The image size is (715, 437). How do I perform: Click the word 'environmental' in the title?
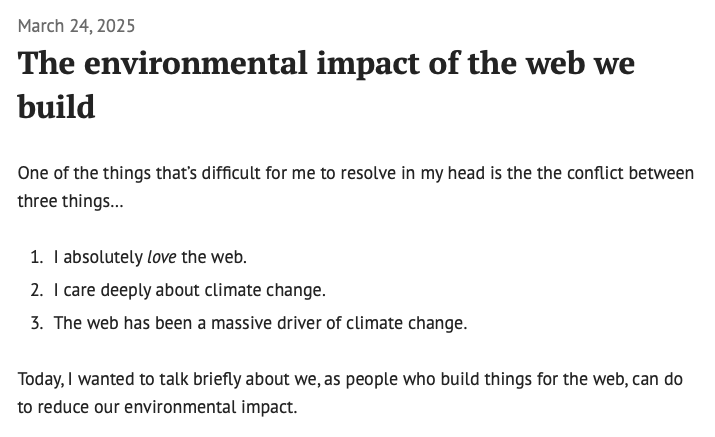click(196, 63)
